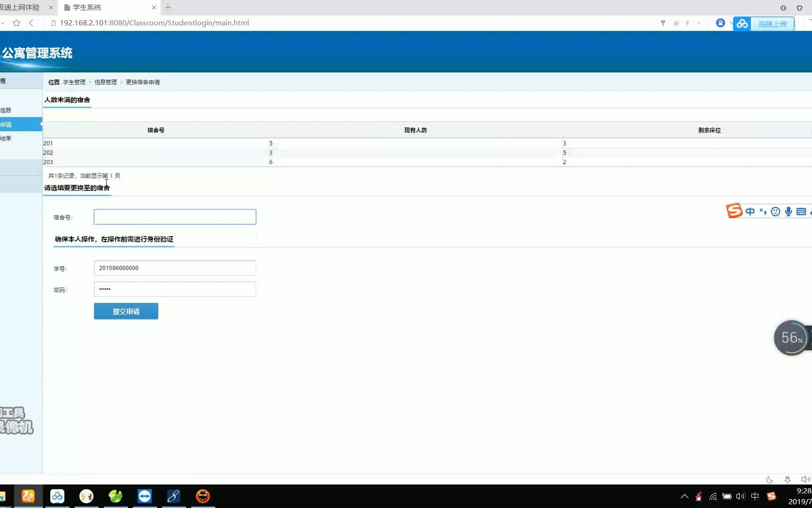Open 信息管理 from the breadcrumb trail

tap(105, 82)
